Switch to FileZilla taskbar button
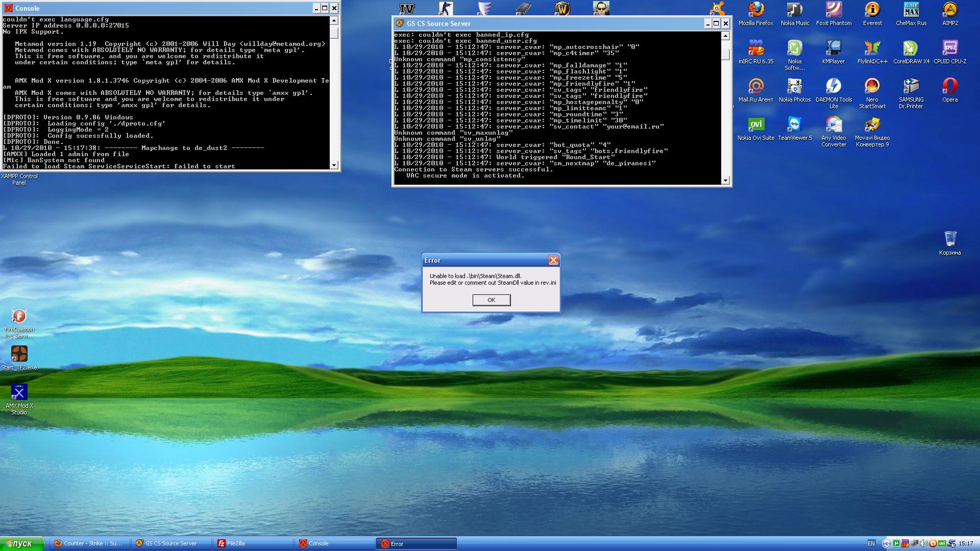 [x=254, y=543]
